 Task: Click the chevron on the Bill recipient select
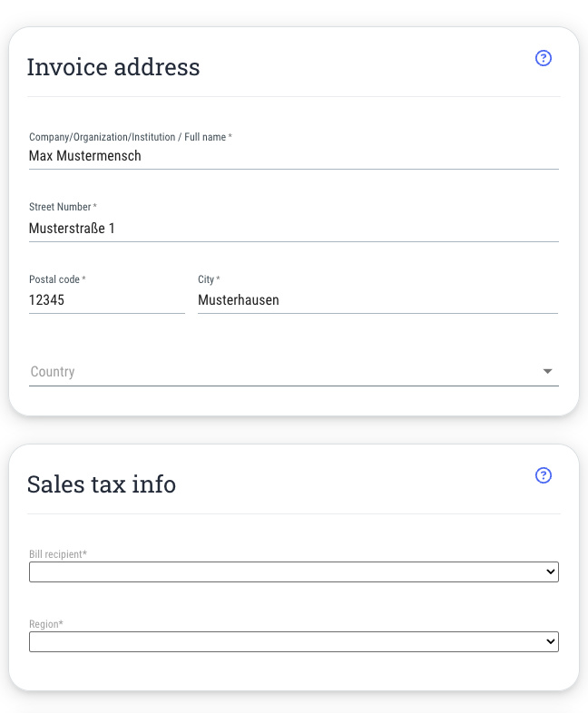click(x=550, y=572)
